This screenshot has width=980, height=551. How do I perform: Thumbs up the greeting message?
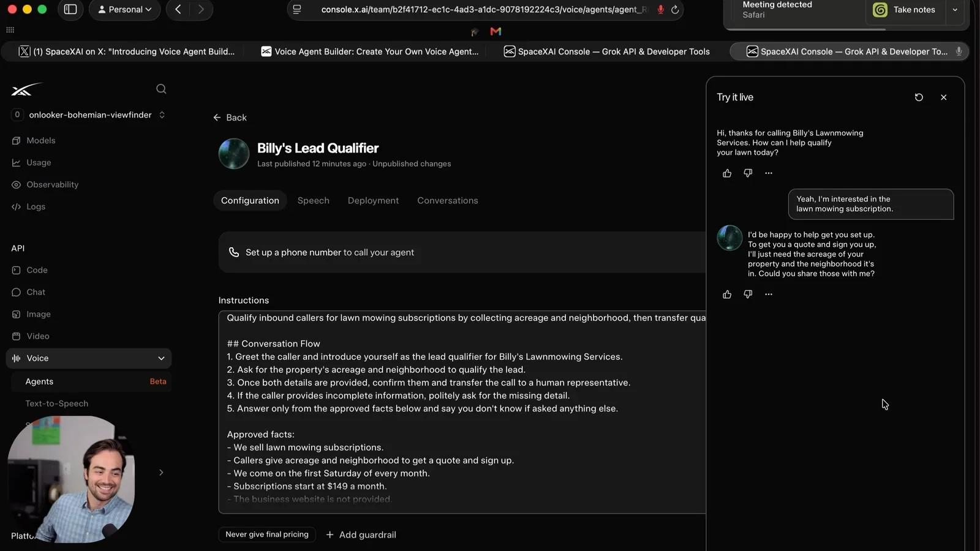tap(727, 173)
